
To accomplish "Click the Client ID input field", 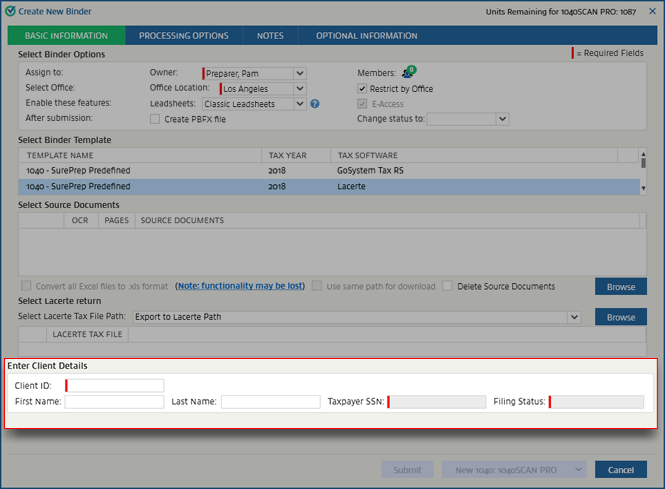I will click(x=115, y=386).
